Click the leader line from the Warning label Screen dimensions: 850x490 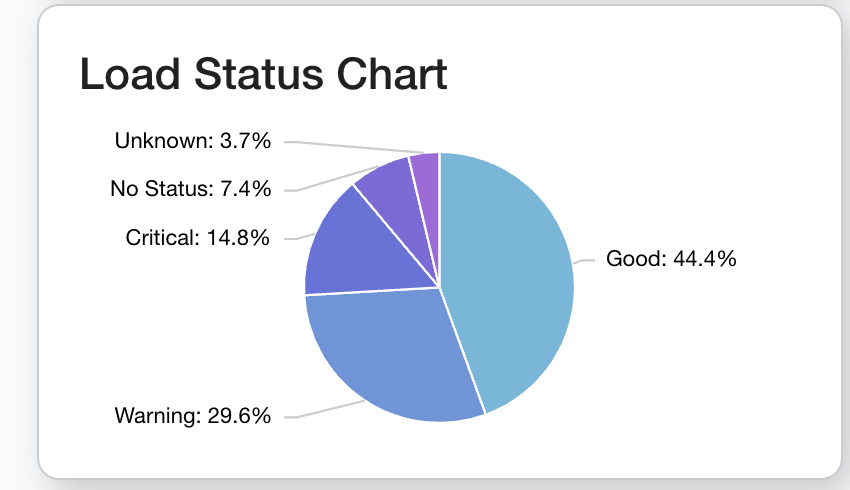point(330,410)
